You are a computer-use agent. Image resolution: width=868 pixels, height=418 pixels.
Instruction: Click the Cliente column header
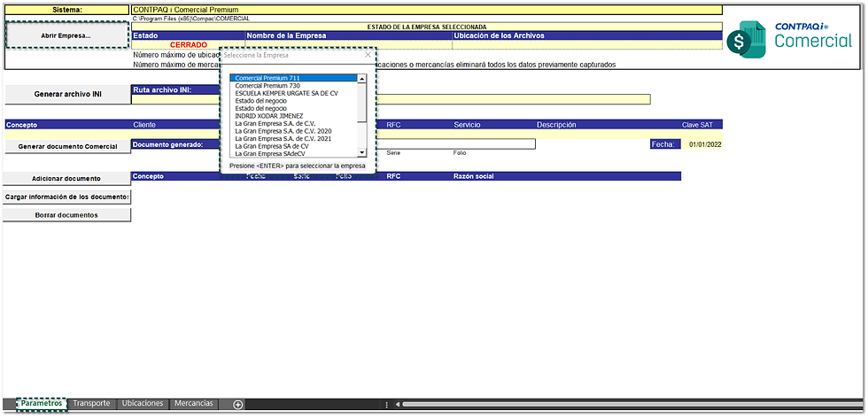(x=144, y=125)
